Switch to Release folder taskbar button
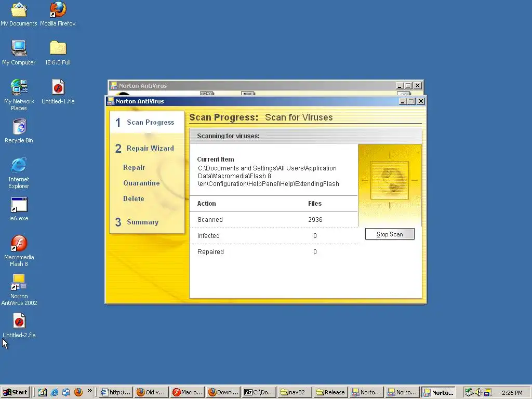Image resolution: width=532 pixels, height=399 pixels. tap(331, 393)
